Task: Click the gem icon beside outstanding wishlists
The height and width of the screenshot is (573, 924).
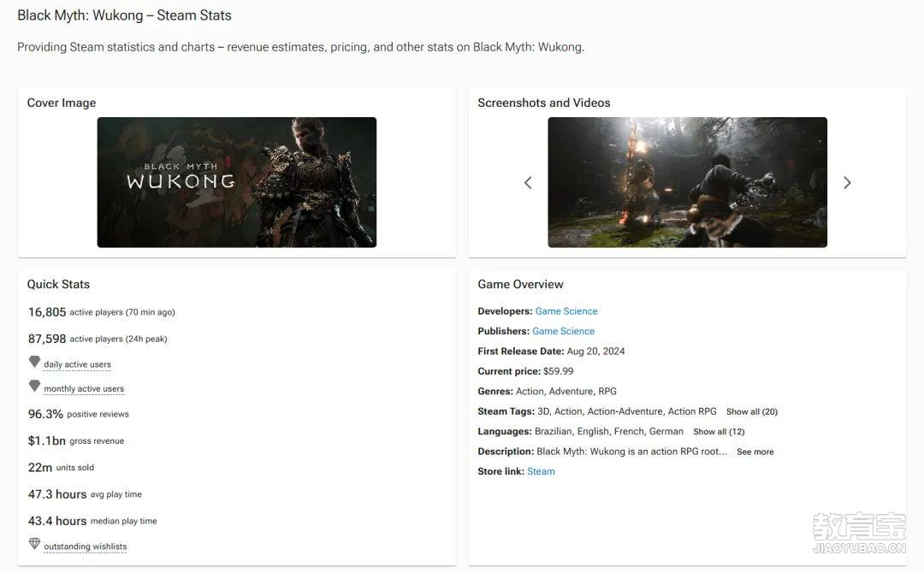Action: point(35,543)
